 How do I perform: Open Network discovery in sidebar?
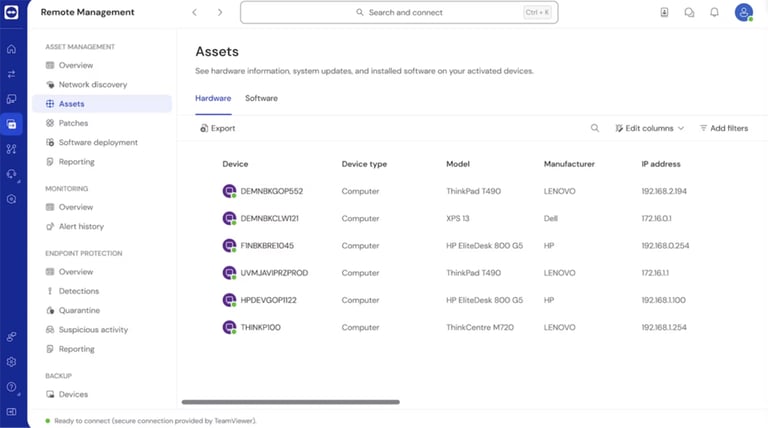click(x=92, y=85)
